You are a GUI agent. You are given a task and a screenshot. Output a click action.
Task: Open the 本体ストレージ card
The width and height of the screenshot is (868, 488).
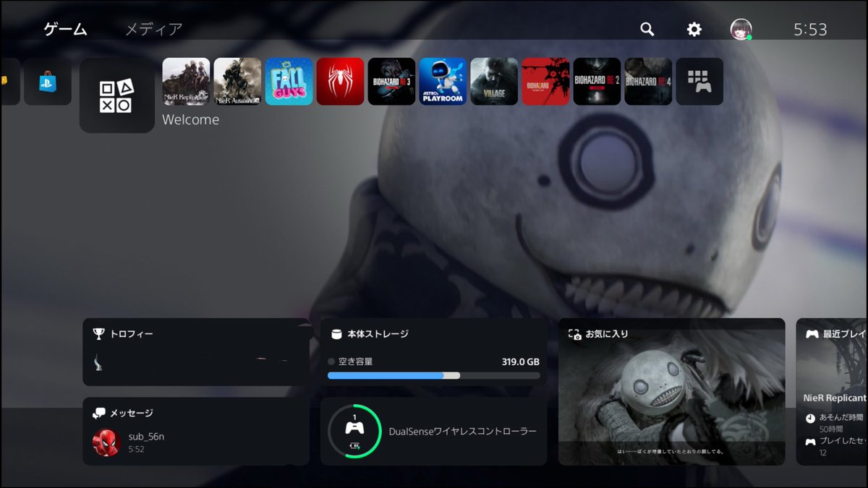tap(434, 352)
